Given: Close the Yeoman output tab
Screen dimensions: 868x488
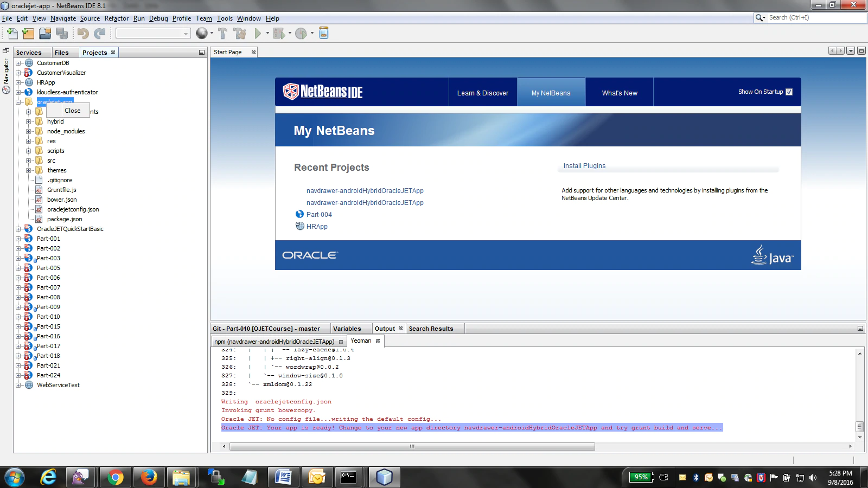Looking at the screenshot, I should [378, 341].
